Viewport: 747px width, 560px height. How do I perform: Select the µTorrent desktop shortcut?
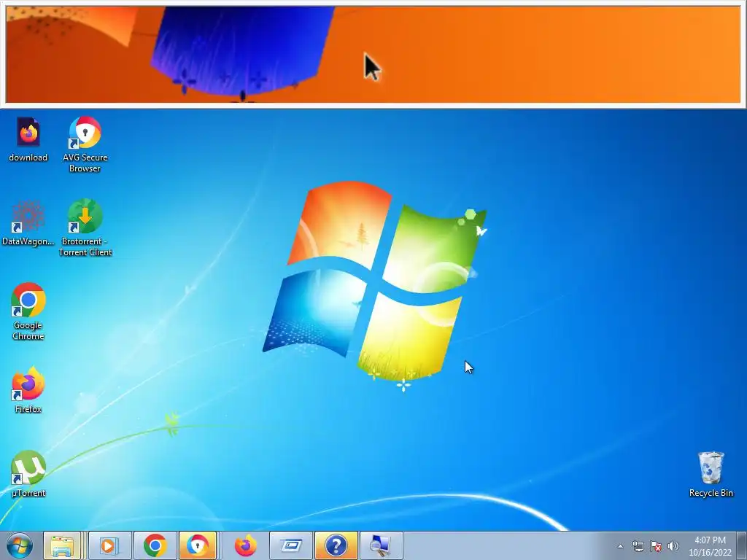coord(28,474)
